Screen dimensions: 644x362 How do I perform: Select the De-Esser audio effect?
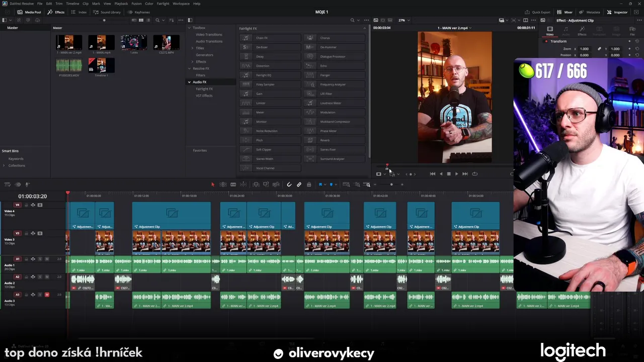click(x=270, y=47)
